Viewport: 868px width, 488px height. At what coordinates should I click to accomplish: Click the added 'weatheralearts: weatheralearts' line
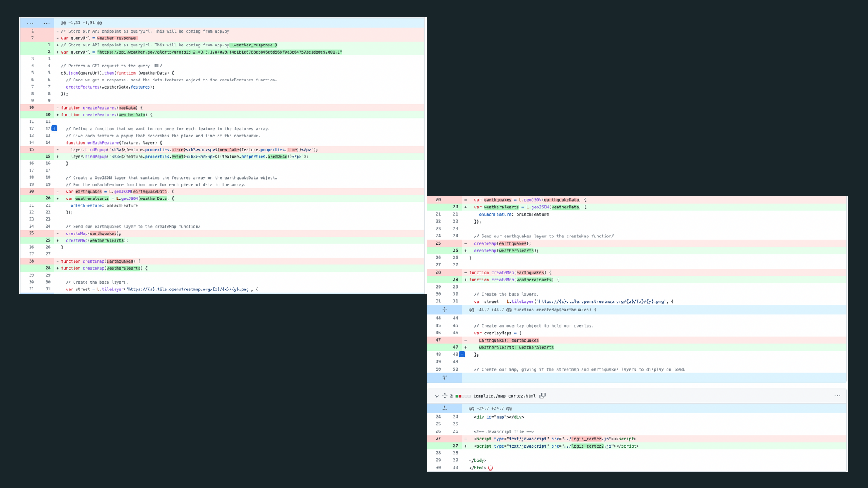point(516,348)
